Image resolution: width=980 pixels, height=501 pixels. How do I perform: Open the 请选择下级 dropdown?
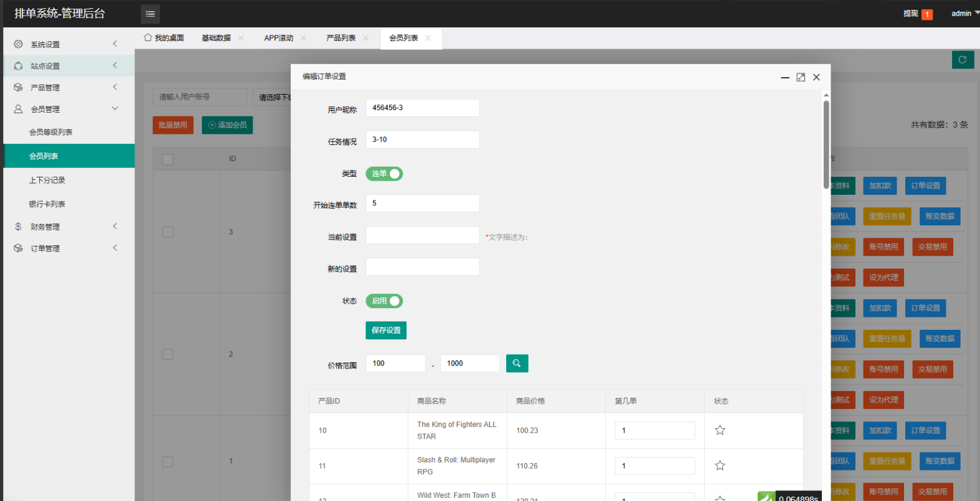(272, 97)
